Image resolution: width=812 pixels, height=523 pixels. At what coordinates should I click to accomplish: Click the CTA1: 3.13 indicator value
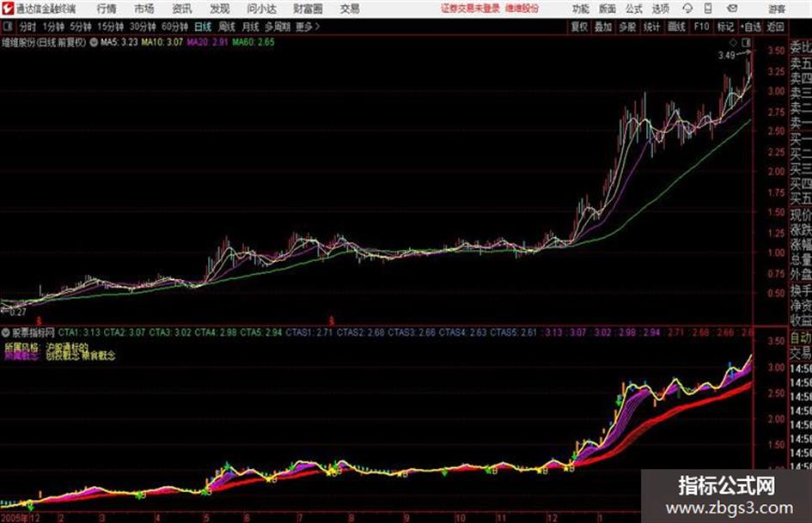pyautogui.click(x=79, y=332)
